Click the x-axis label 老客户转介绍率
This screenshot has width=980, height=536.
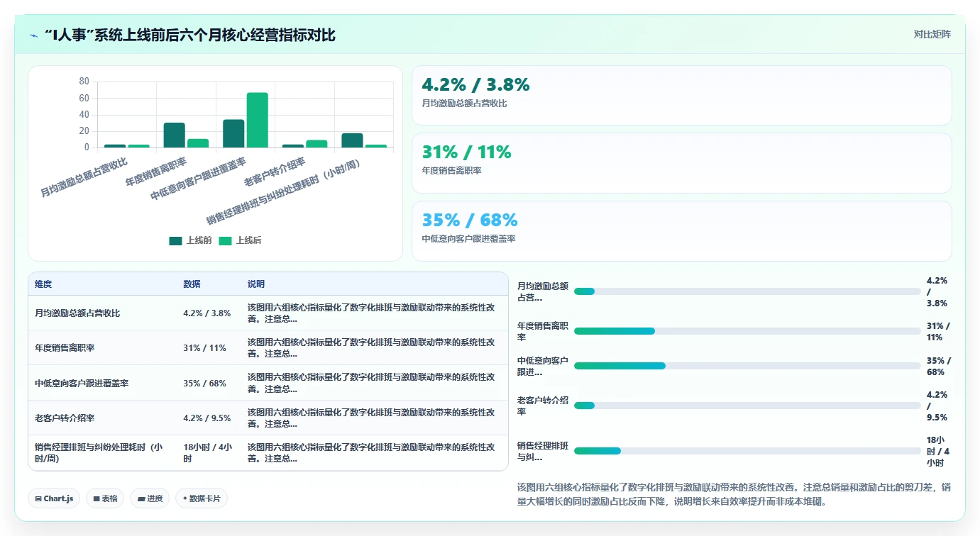coord(274,172)
